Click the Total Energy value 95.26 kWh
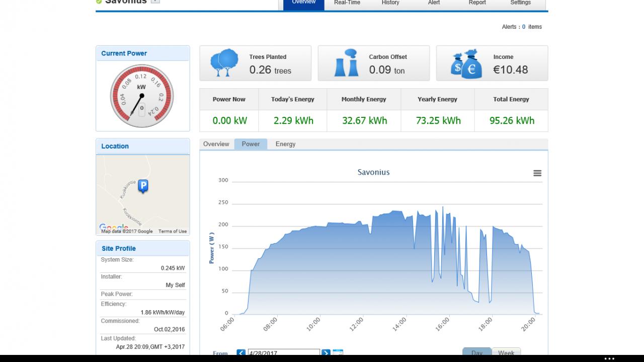 pyautogui.click(x=512, y=121)
